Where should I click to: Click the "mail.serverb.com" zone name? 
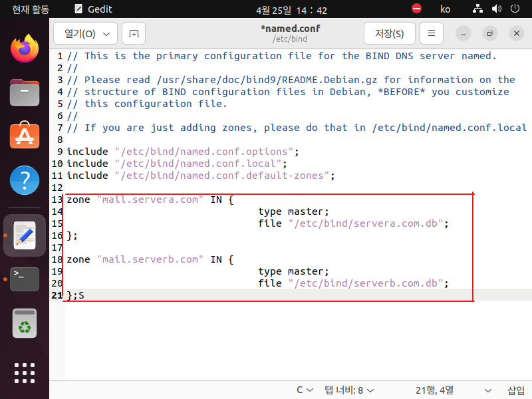click(x=150, y=259)
